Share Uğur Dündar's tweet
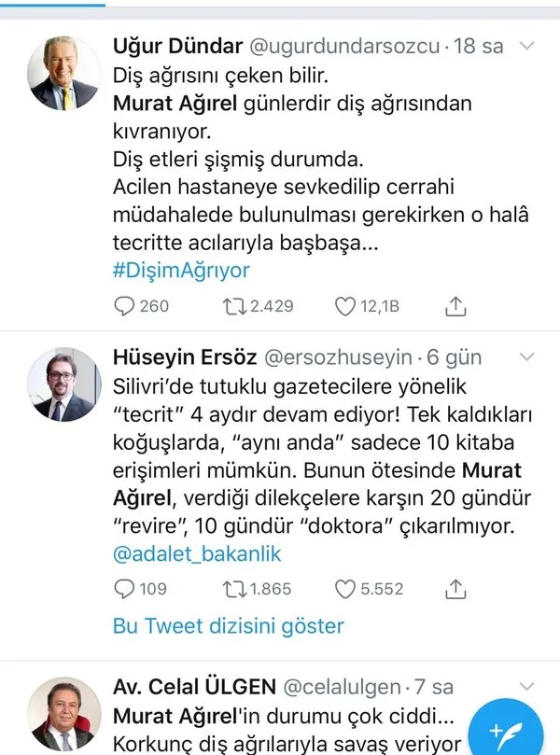Image resolution: width=560 pixels, height=755 pixels. pyautogui.click(x=455, y=305)
